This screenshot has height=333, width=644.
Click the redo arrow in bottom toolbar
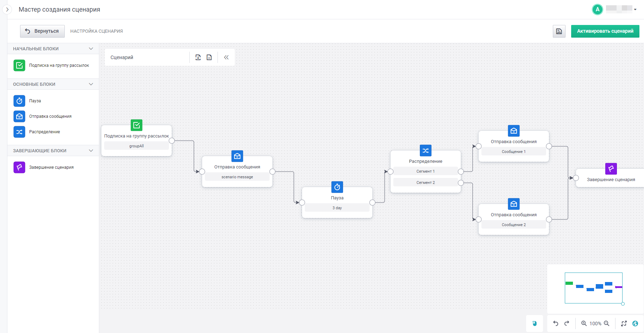[567, 324]
